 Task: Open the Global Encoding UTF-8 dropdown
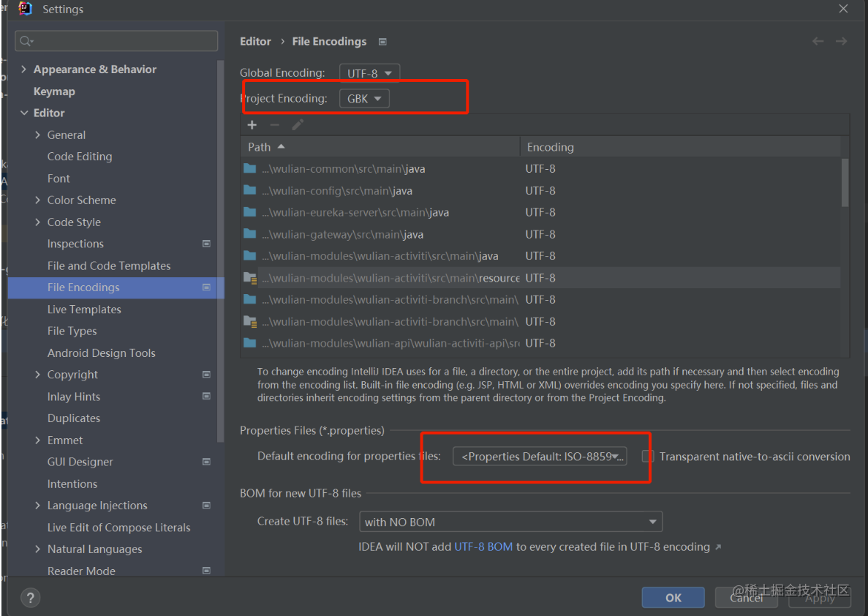[x=369, y=73]
